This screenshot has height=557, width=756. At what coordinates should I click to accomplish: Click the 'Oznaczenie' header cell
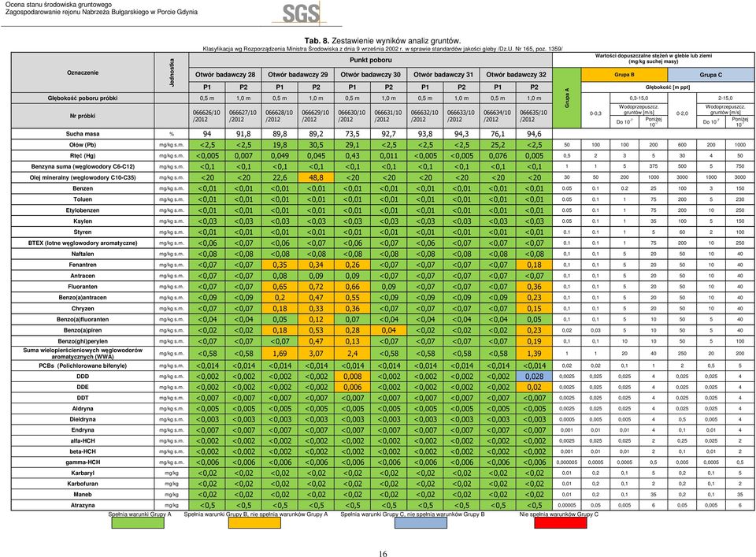coord(83,72)
